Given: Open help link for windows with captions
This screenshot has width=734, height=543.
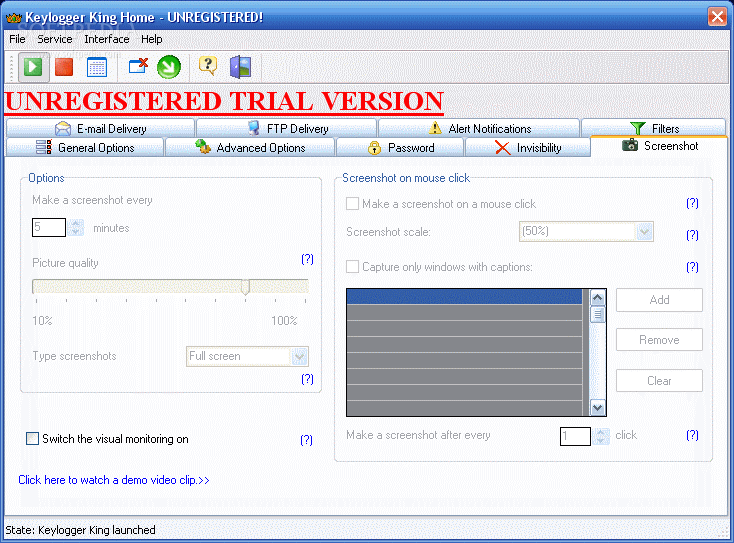Looking at the screenshot, I should click(x=692, y=267).
